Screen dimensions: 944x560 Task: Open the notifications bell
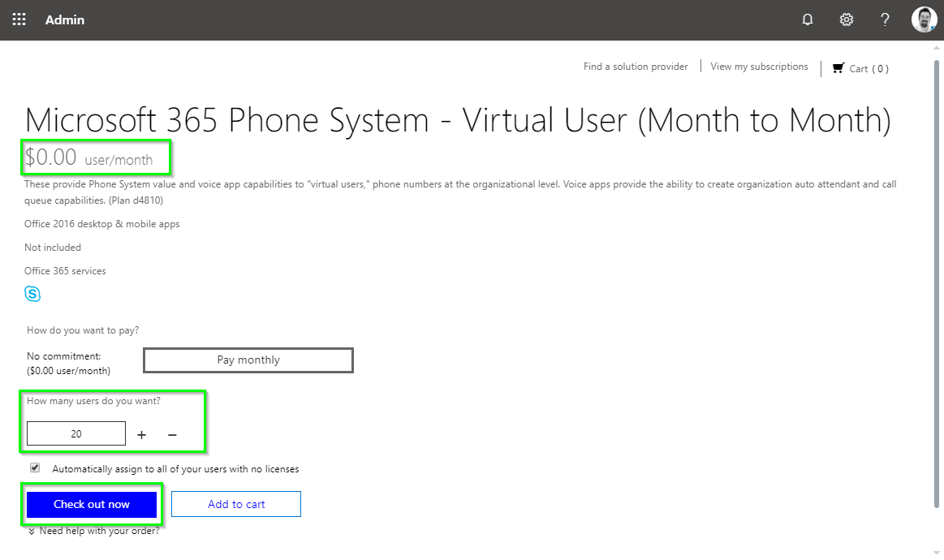tap(807, 19)
